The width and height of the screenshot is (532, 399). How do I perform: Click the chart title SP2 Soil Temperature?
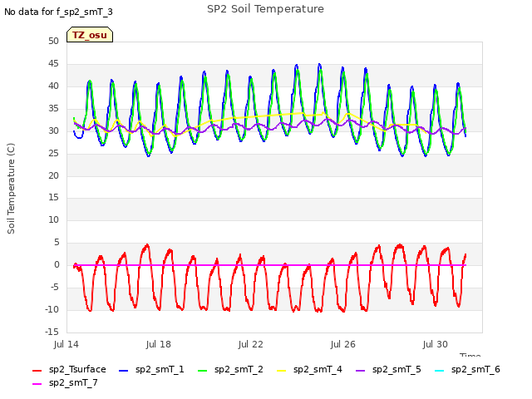pos(265,9)
